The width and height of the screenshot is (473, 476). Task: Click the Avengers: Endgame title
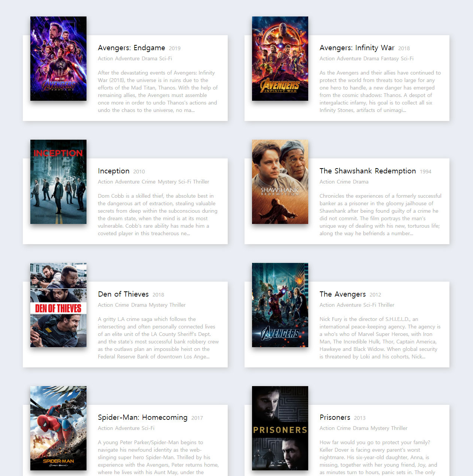131,48
